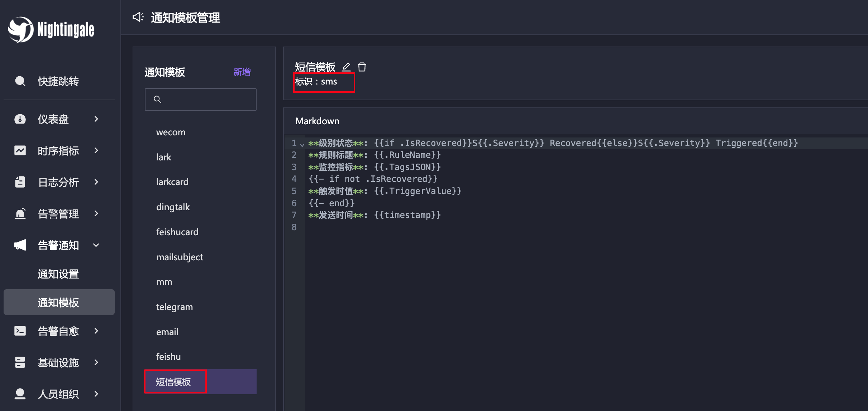Toggle code fold arrow on line 1
Screen dimensions: 868x411
point(302,145)
